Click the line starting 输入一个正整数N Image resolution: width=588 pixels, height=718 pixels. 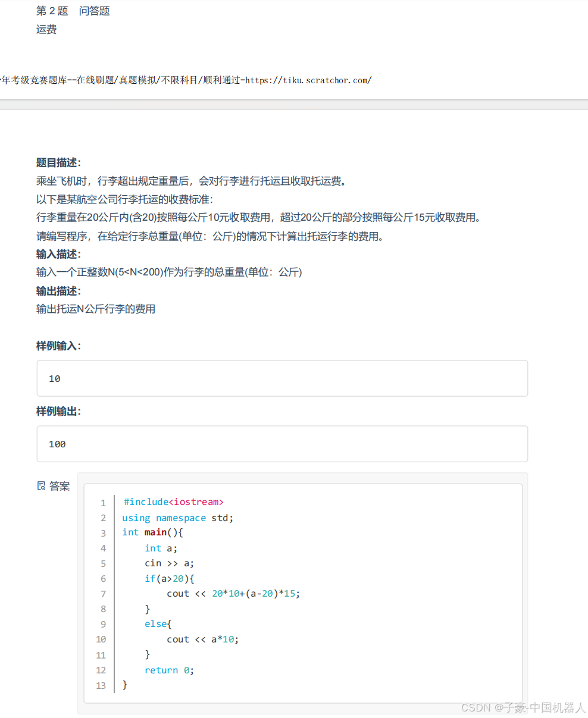coord(169,272)
